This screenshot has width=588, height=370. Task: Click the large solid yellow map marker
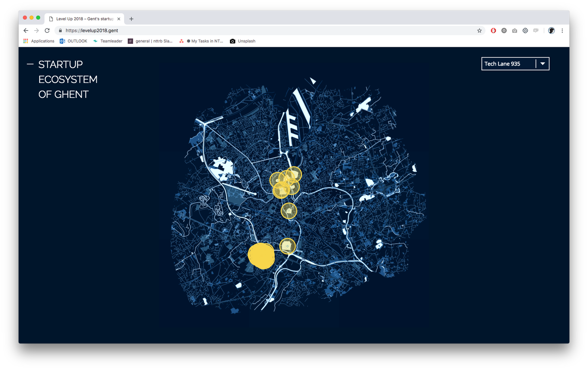[x=261, y=256]
